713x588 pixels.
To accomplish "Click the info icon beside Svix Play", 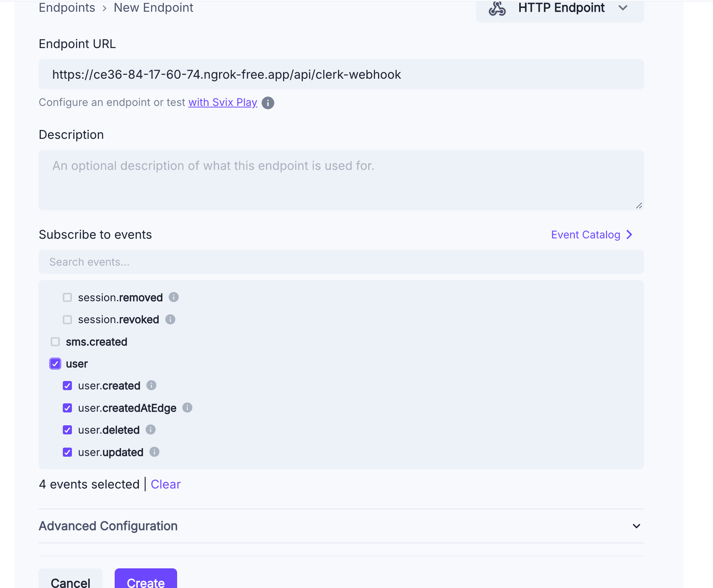I will [268, 103].
